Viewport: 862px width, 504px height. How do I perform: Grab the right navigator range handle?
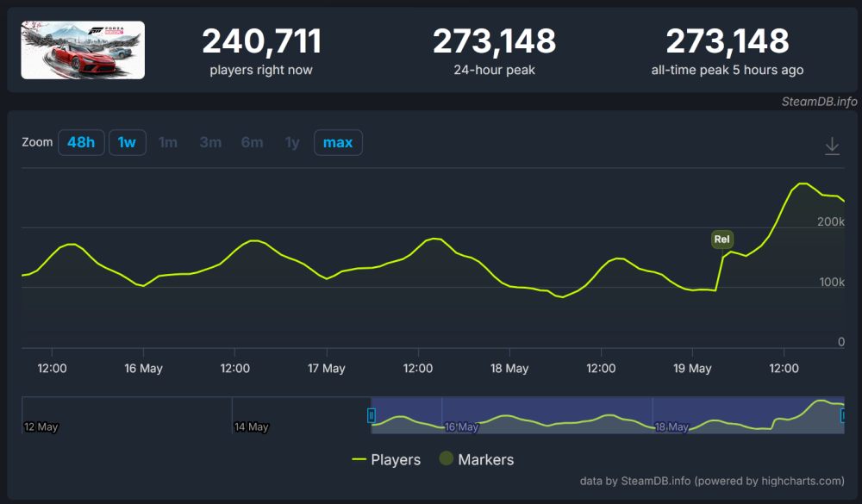(843, 415)
